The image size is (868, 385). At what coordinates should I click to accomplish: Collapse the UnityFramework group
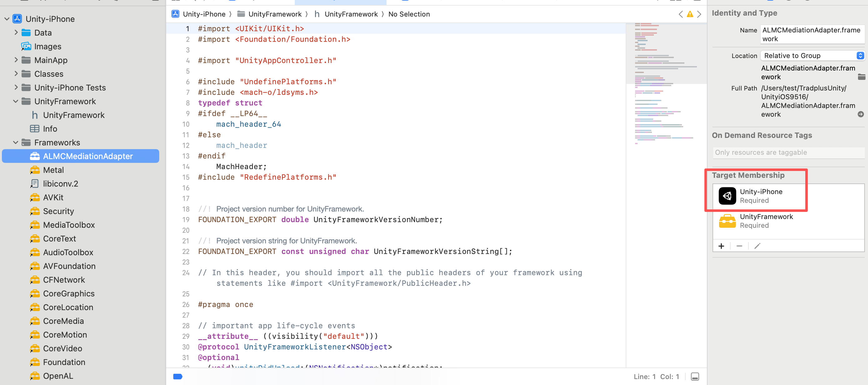(16, 101)
